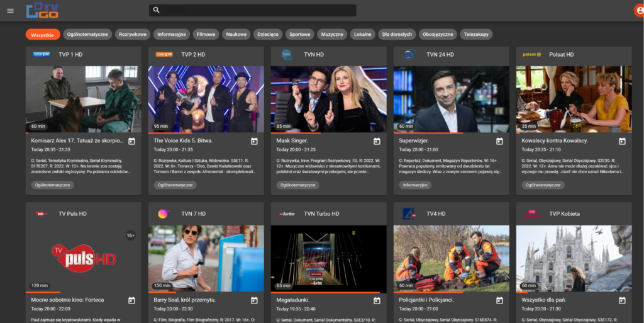Filter by Informacyjne channels
644x323 pixels.
171,35
